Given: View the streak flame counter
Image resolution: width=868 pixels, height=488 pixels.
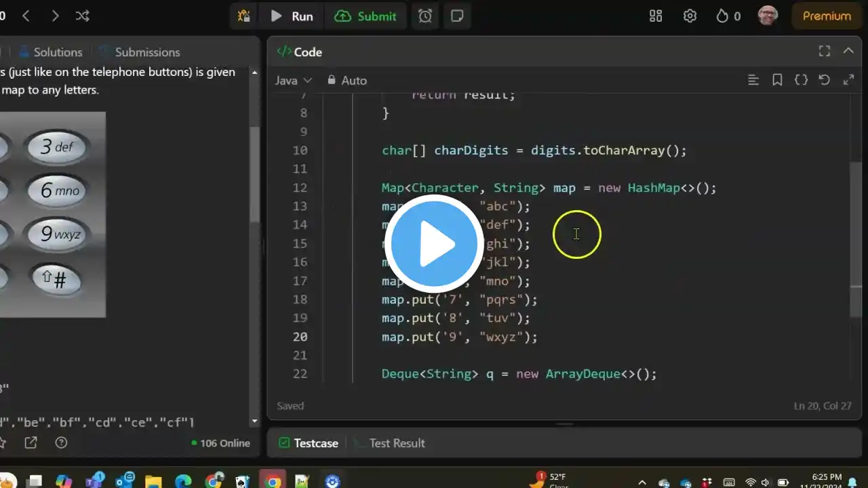Looking at the screenshot, I should tap(728, 16).
